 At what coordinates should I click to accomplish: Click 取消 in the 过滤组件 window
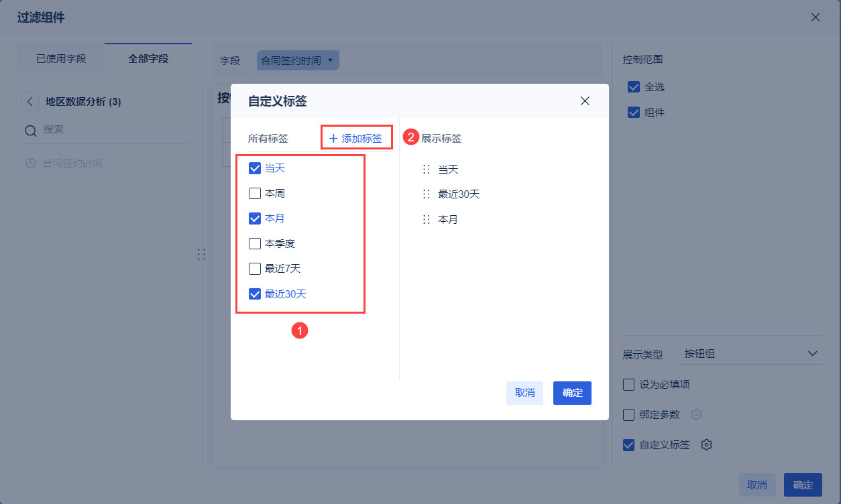(x=757, y=485)
